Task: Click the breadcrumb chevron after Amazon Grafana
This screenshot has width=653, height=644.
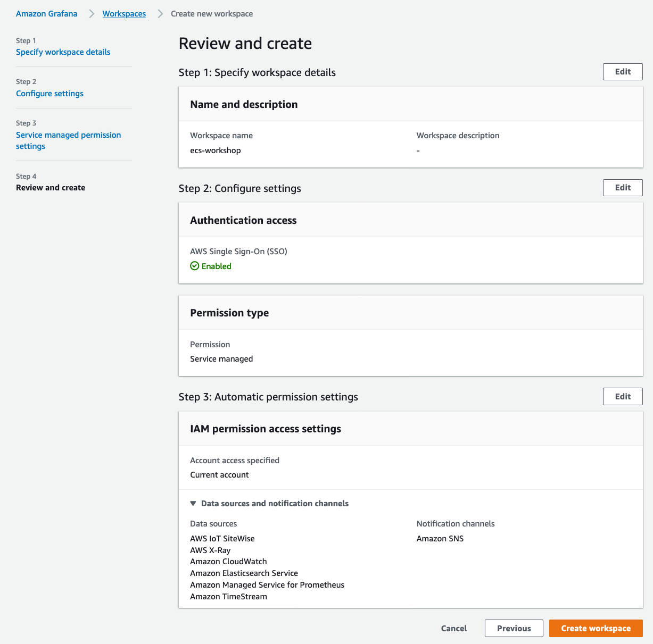Action: (92, 14)
